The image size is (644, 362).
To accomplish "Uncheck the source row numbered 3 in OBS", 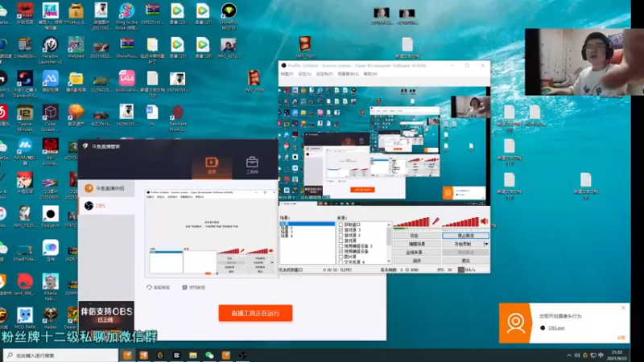I will pos(341,230).
